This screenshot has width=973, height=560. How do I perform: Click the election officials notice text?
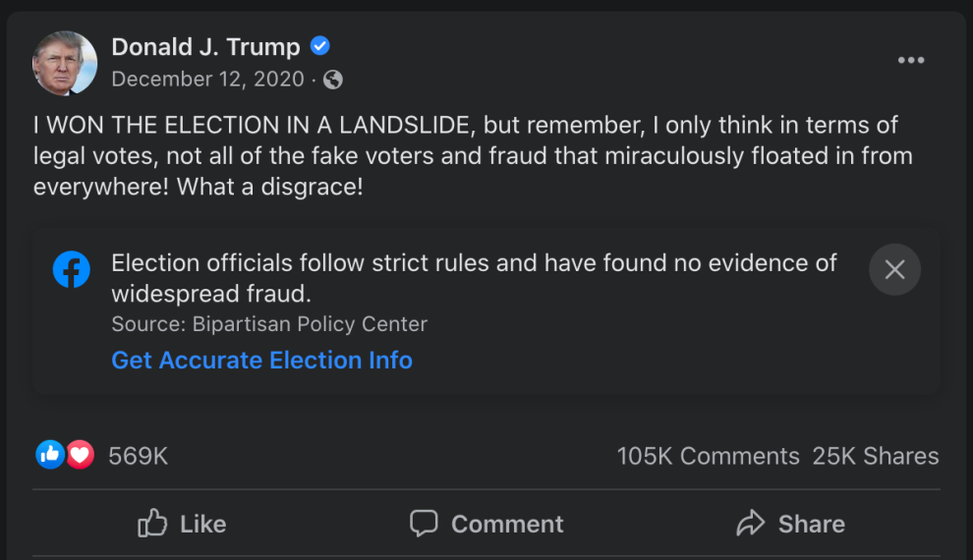click(474, 278)
